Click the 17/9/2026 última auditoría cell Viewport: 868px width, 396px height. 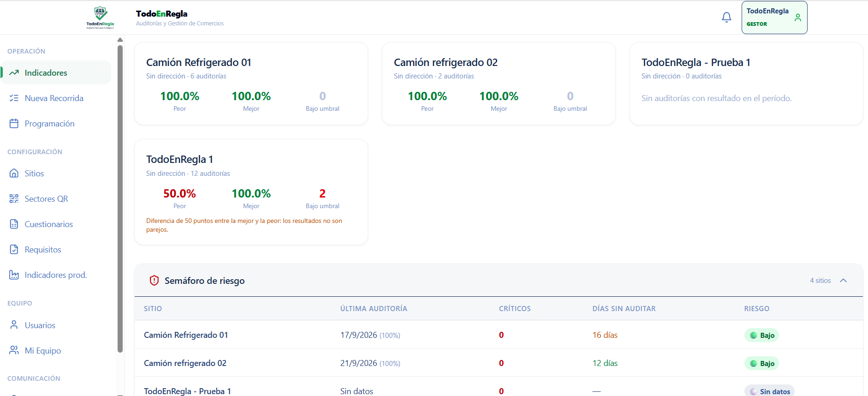point(370,335)
